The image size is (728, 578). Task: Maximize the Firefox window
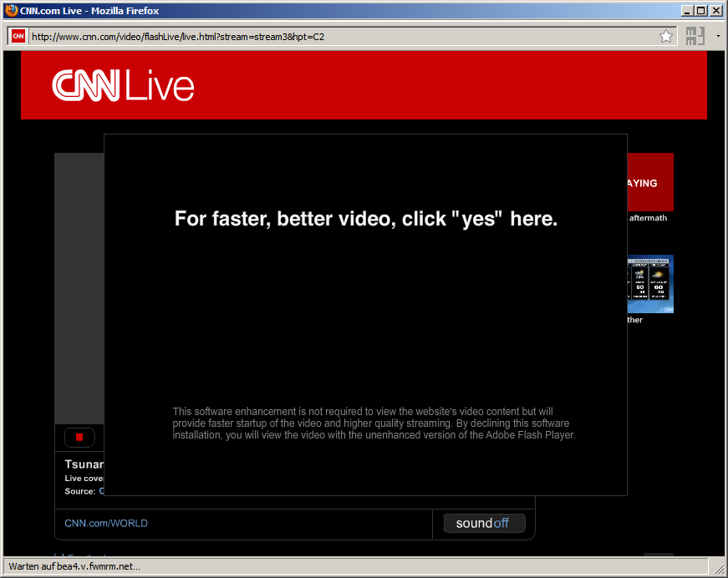pos(701,11)
